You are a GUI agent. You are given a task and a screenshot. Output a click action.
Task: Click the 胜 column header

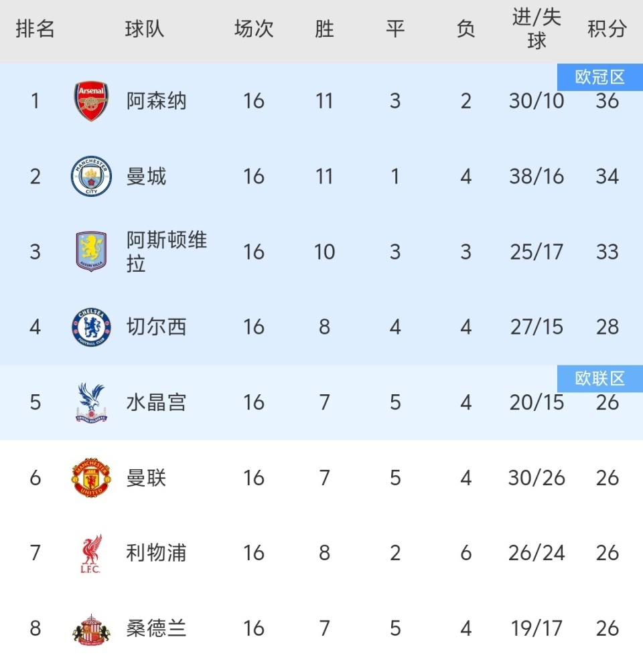coord(324,29)
